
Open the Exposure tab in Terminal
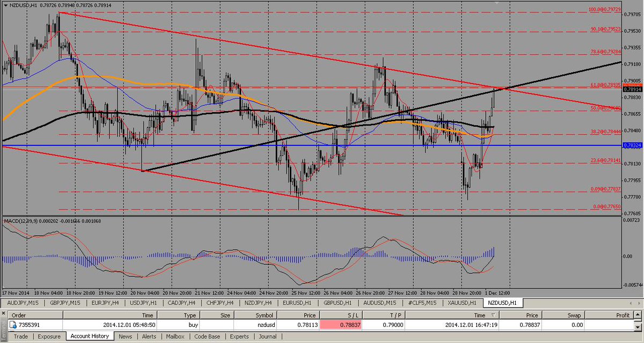tap(49, 337)
